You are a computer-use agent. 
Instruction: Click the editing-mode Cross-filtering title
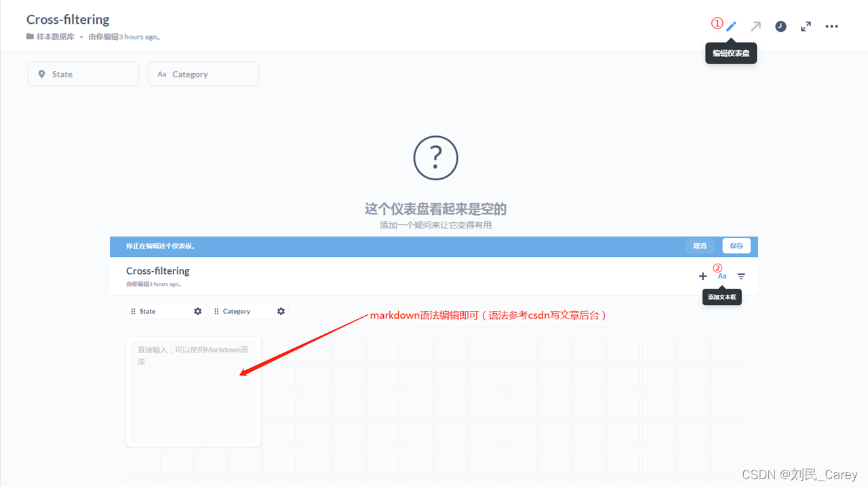coord(158,270)
